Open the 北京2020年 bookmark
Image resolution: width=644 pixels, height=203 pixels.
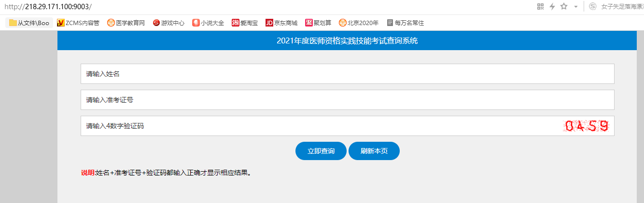[x=359, y=23]
